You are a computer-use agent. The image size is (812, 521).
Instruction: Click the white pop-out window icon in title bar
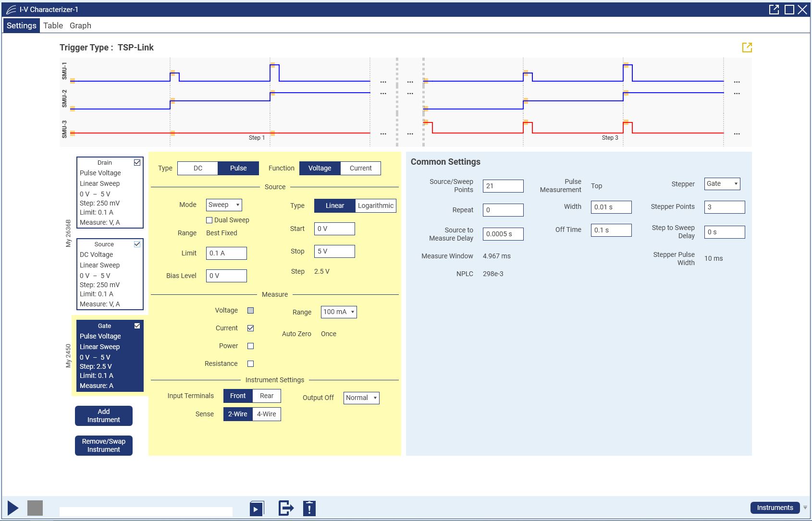point(774,10)
